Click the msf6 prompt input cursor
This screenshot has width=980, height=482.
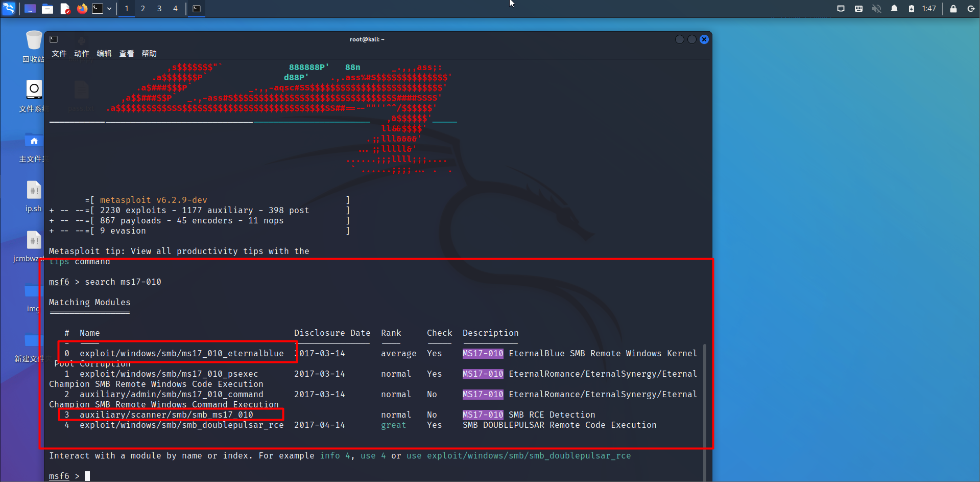87,476
